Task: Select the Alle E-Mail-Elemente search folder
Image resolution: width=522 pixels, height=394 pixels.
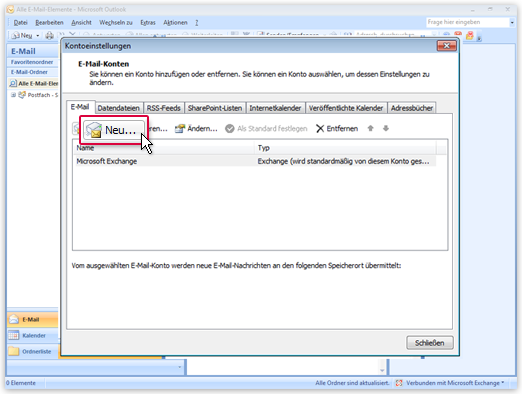Action: 33,83
